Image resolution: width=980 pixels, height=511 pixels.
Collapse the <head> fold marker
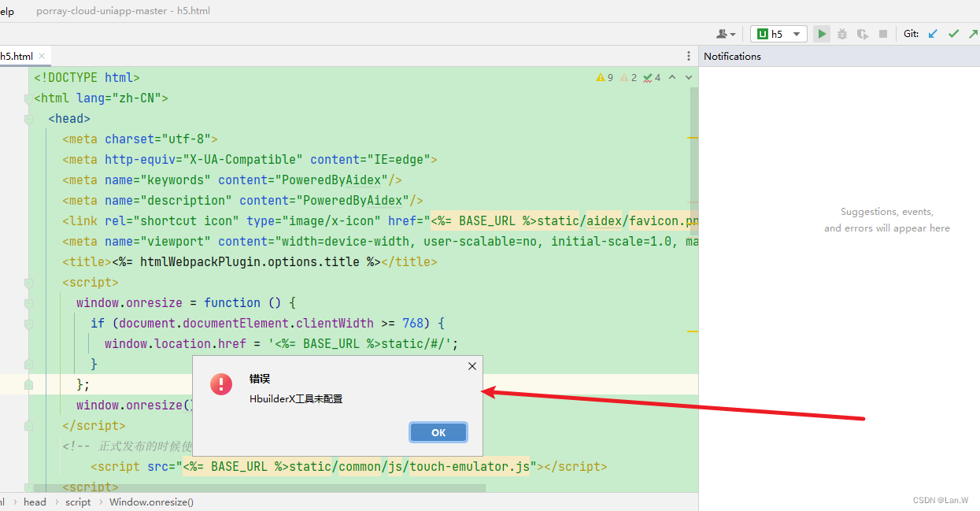tap(28, 120)
